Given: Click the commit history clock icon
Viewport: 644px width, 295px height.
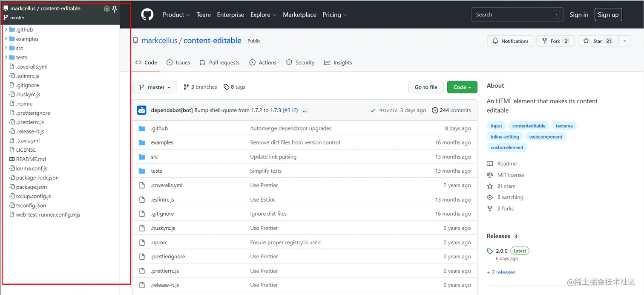Looking at the screenshot, I should click(x=435, y=110).
